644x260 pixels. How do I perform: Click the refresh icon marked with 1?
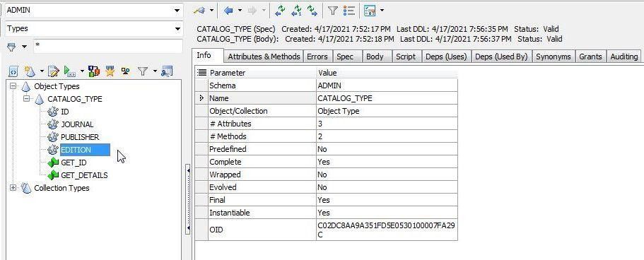coord(296,11)
